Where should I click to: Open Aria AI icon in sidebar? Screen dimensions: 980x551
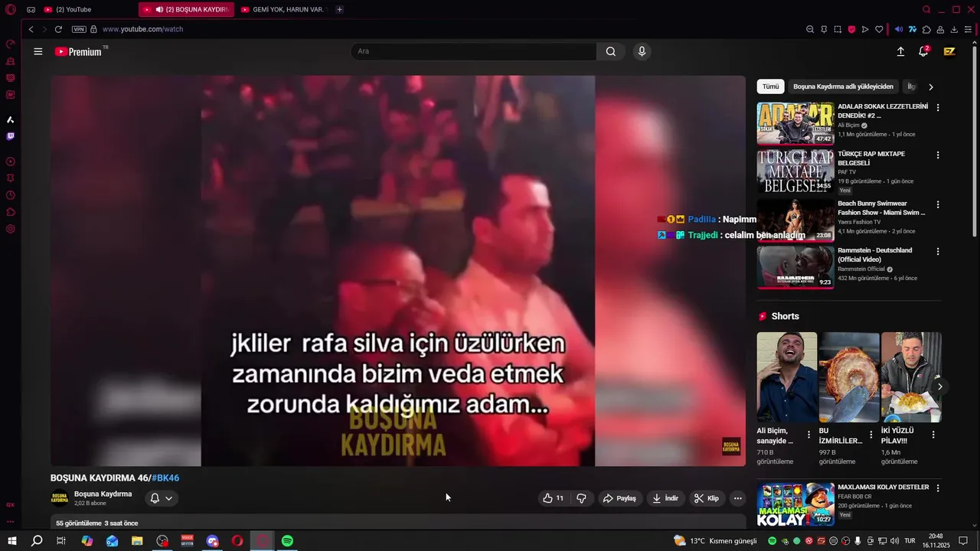point(11,119)
